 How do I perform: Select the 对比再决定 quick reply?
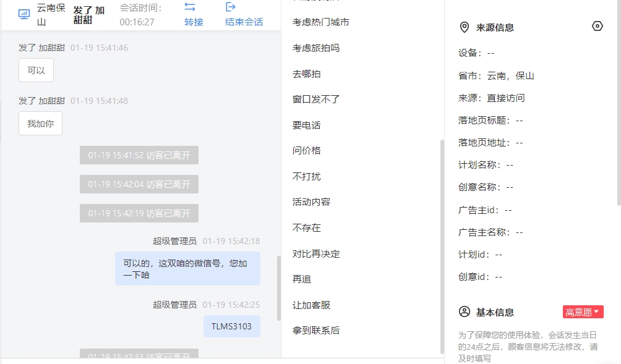tap(316, 254)
